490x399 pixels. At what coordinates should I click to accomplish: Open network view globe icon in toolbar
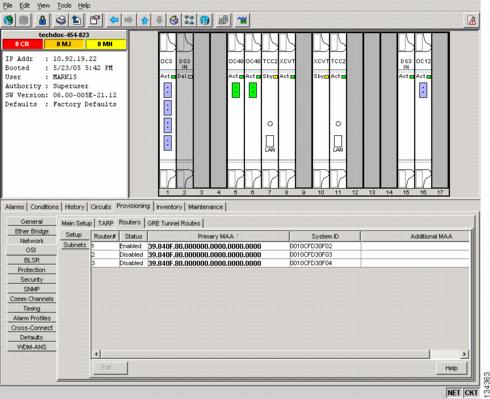pyautogui.click(x=205, y=20)
